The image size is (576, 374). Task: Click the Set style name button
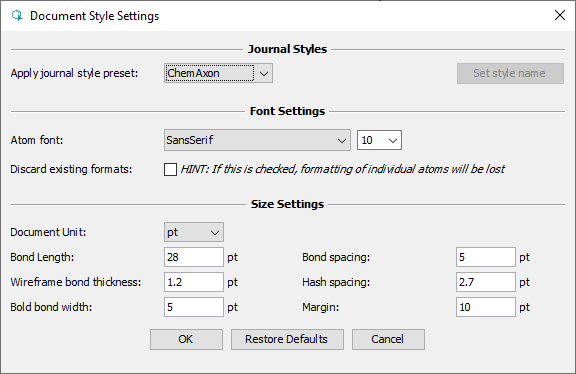tap(510, 73)
